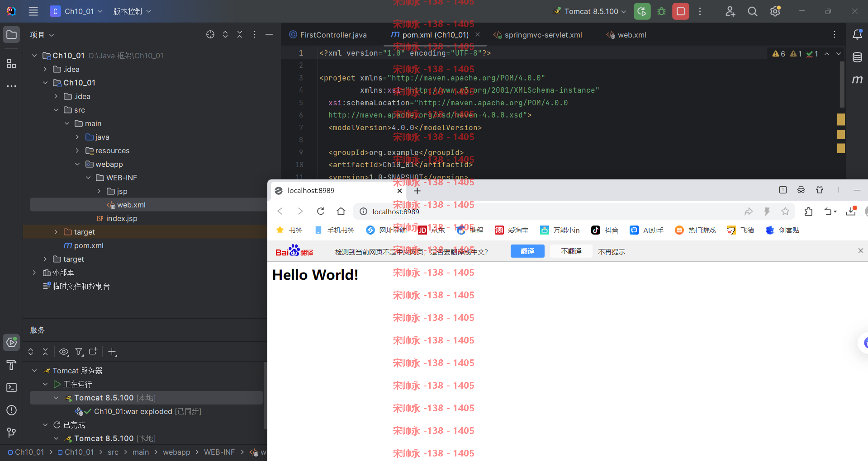The width and height of the screenshot is (868, 461).
Task: Open IDE settings gear
Action: [x=775, y=11]
